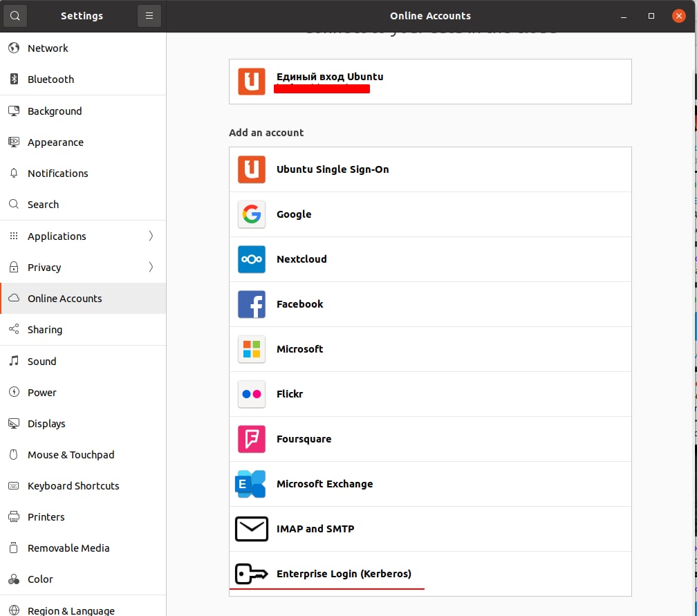Click the Color icon in sidebar
This screenshot has width=697, height=616.
point(14,579)
